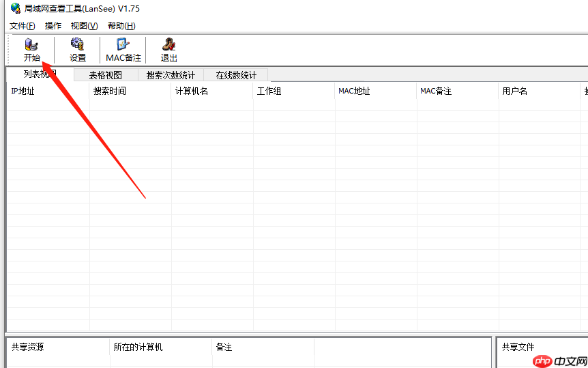
Task: Click the 共享资源 column header
Action: [x=59, y=347]
